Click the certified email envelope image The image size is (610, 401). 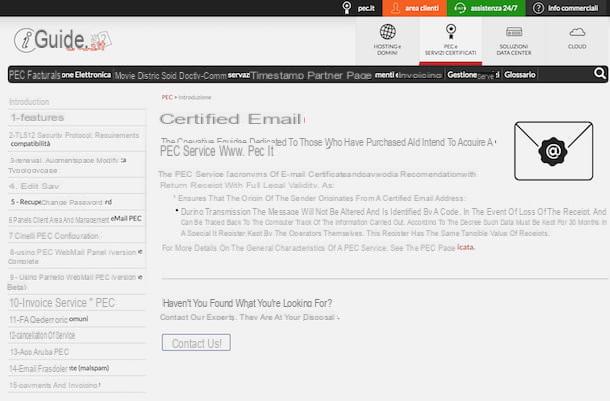point(553,151)
